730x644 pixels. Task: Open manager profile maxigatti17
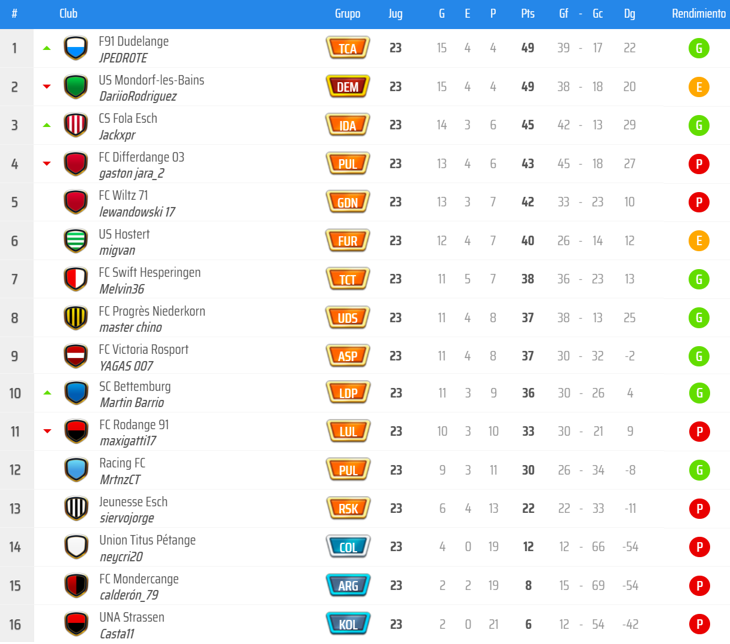pyautogui.click(x=128, y=441)
